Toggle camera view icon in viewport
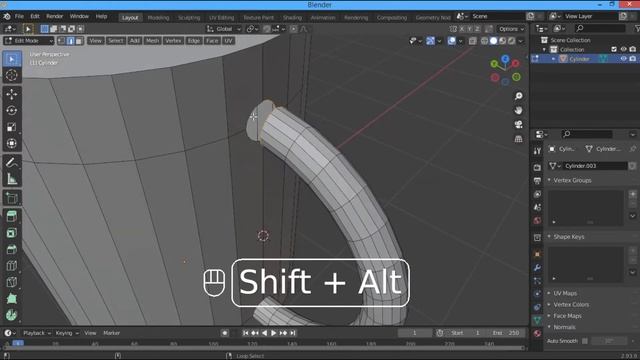 tap(518, 124)
